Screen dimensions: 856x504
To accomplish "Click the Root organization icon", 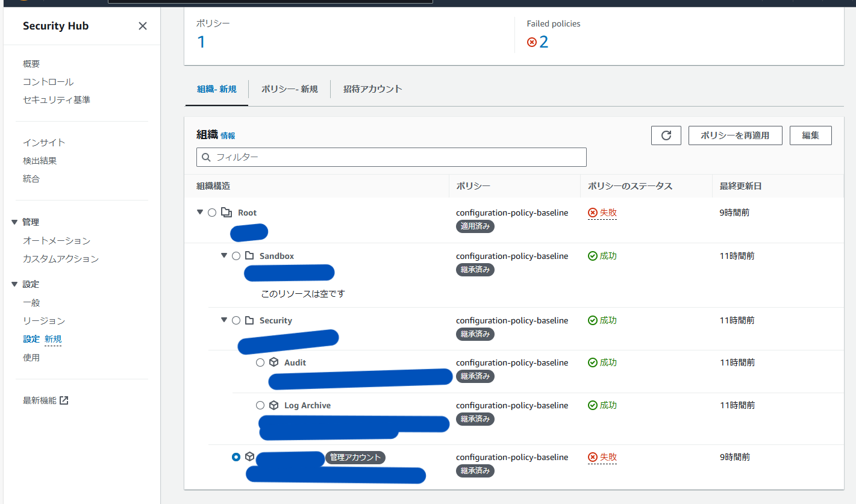I will 226,213.
